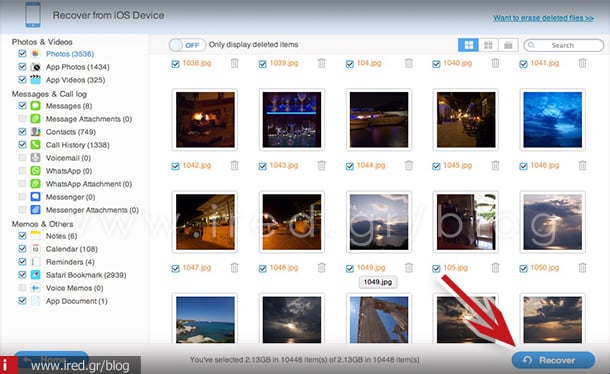Select App Photos (1434) label
Screen dimensions: 610x374
point(77,67)
